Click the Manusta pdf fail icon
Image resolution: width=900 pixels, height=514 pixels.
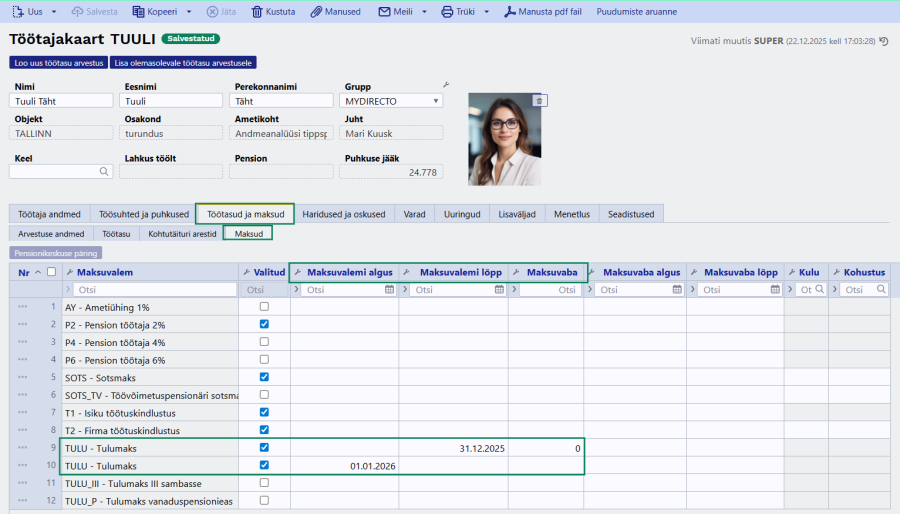tap(509, 12)
